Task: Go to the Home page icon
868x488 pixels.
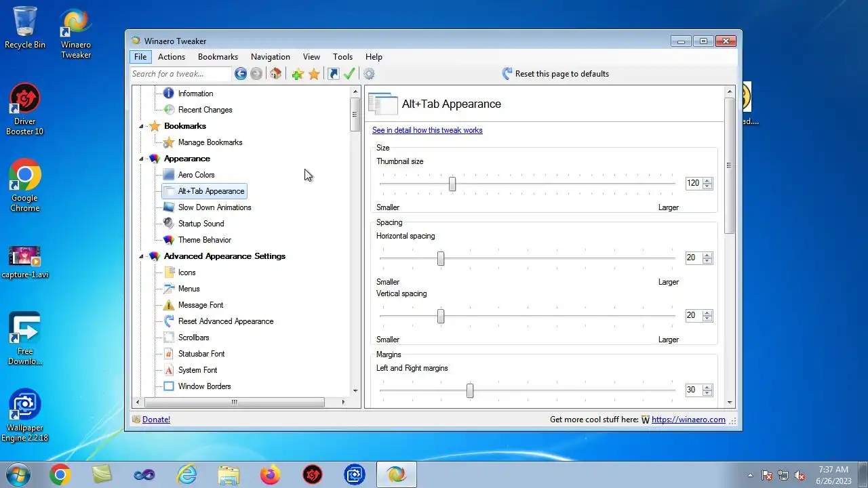Action: 275,74
